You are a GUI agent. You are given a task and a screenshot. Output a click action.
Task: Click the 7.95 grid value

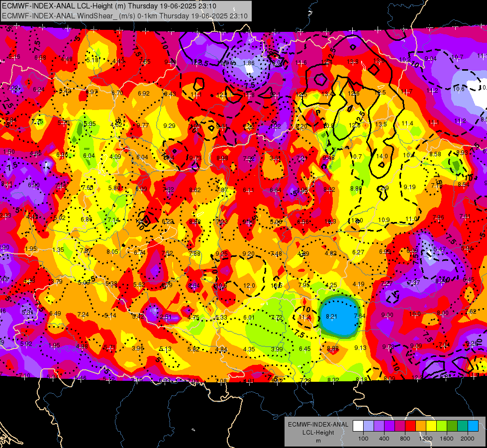pyautogui.click(x=304, y=285)
